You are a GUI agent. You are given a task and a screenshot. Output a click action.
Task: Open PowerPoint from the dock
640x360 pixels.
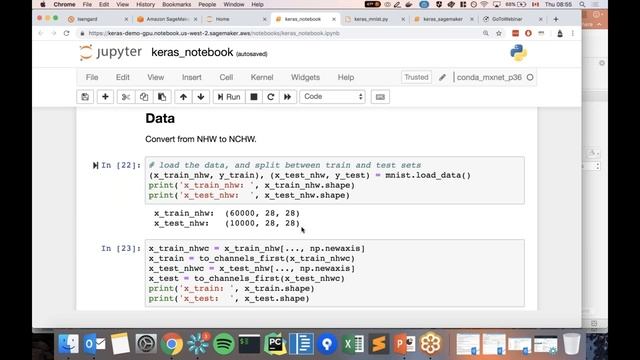(404, 344)
